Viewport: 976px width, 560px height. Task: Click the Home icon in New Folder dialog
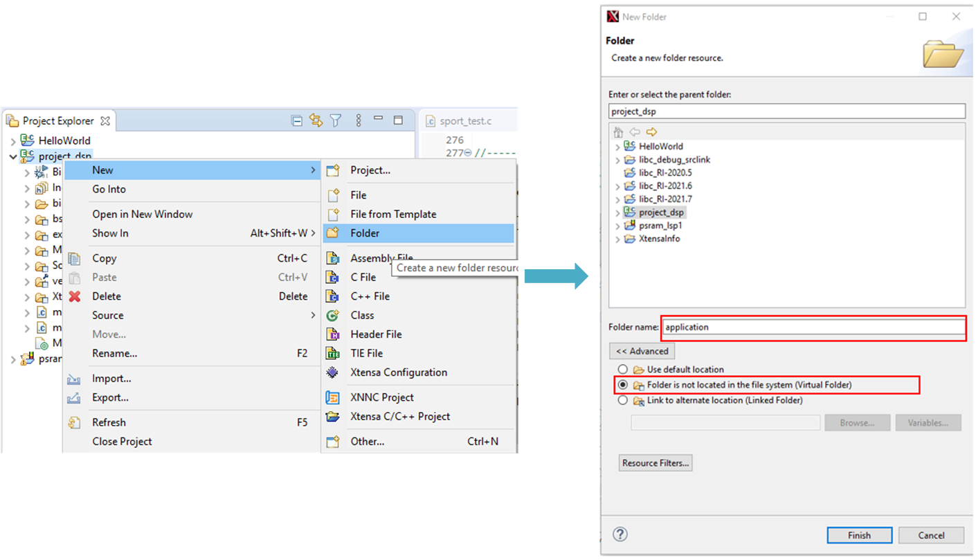tap(618, 132)
